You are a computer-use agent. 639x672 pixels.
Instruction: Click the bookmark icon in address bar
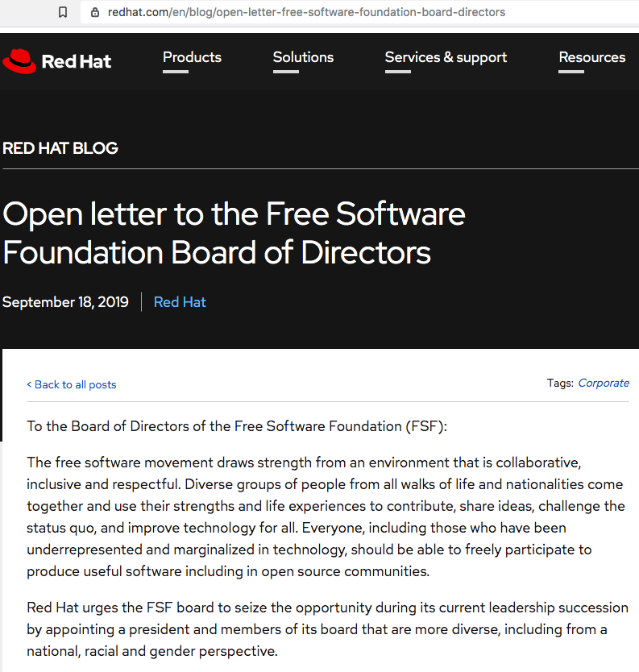coord(63,12)
